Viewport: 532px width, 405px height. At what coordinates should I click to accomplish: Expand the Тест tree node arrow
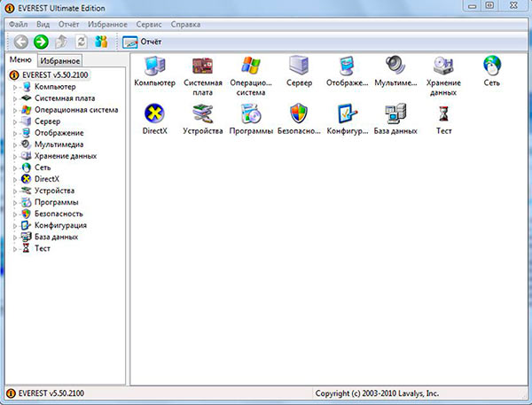click(15, 249)
